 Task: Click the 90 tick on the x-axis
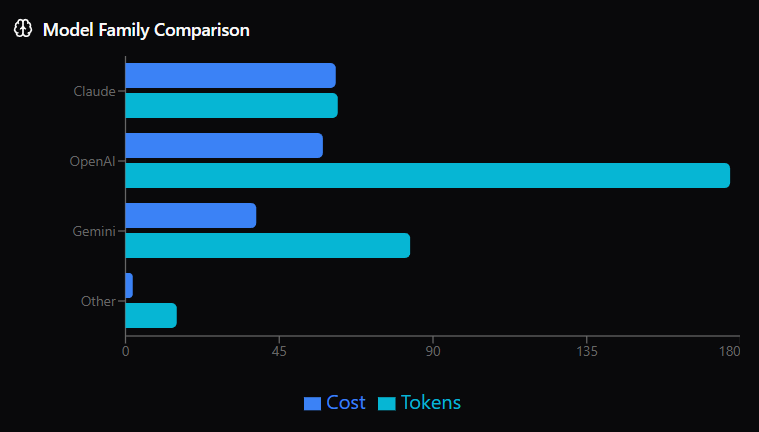433,351
